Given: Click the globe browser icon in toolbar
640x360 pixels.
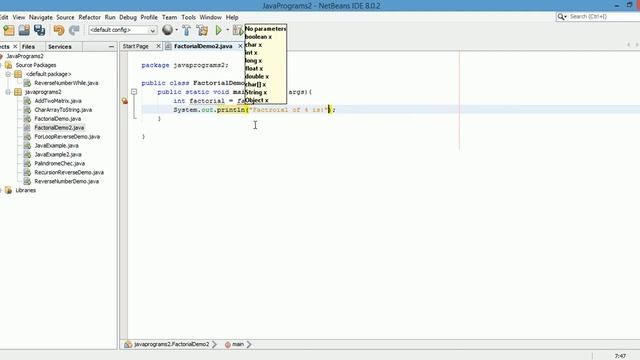Looking at the screenshot, I should 167,30.
